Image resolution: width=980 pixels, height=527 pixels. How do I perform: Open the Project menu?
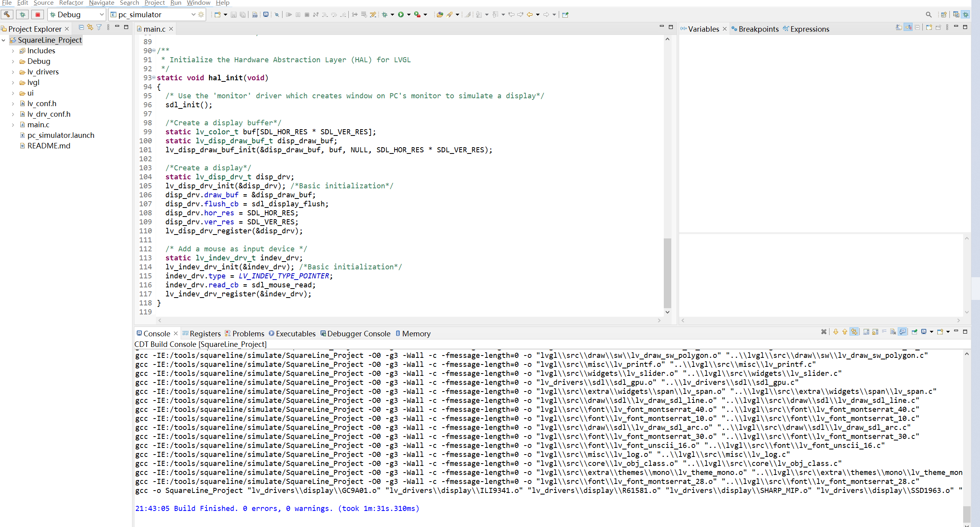155,3
